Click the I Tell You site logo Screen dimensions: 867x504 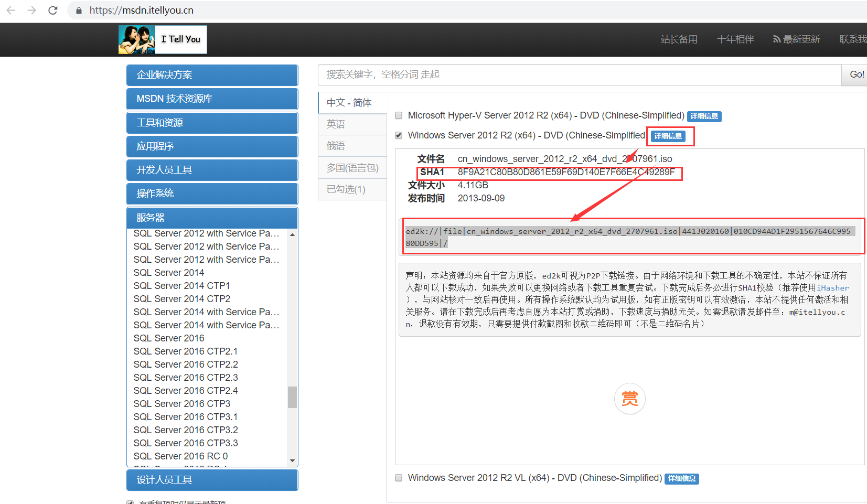coord(163,39)
